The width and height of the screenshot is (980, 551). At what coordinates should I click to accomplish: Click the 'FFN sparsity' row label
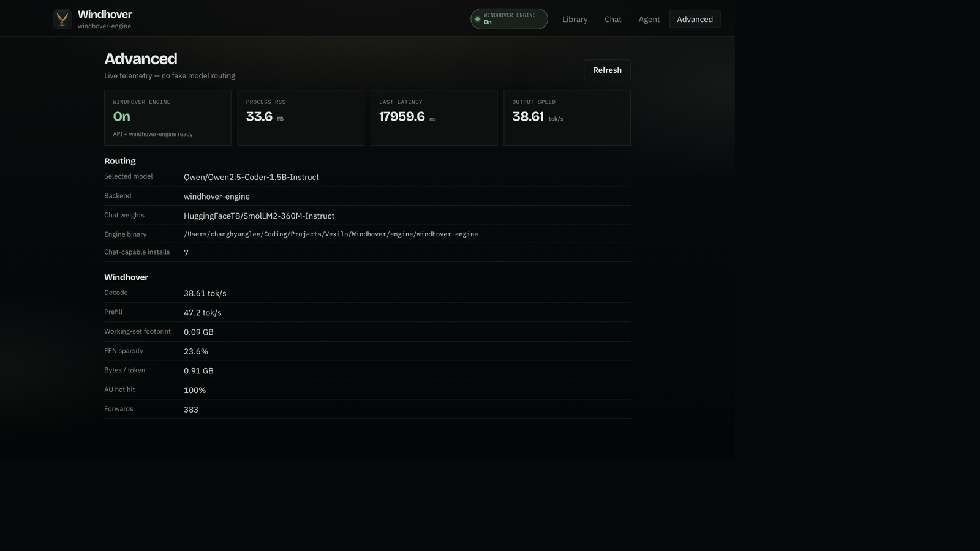(124, 351)
